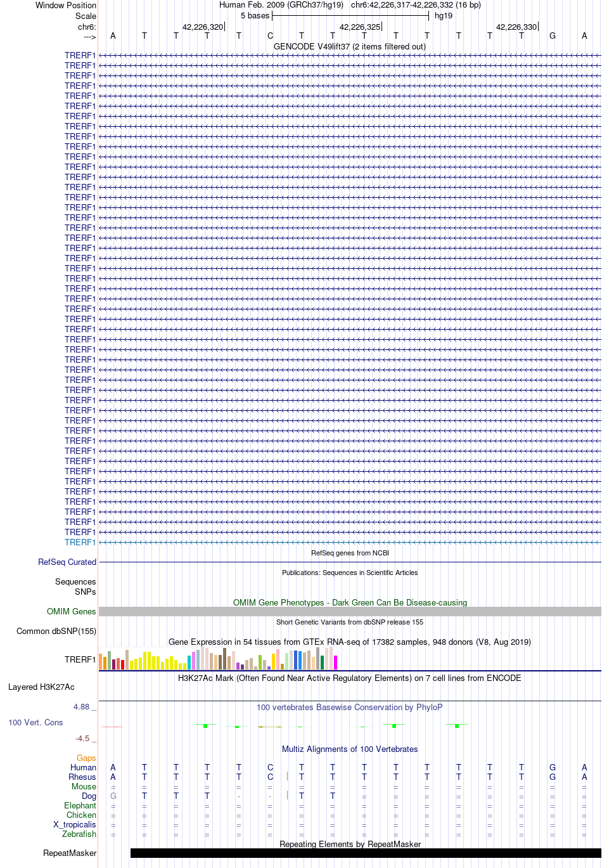Click the '100 Vert. Cons' label
The height and width of the screenshot is (868, 602).
click(35, 722)
